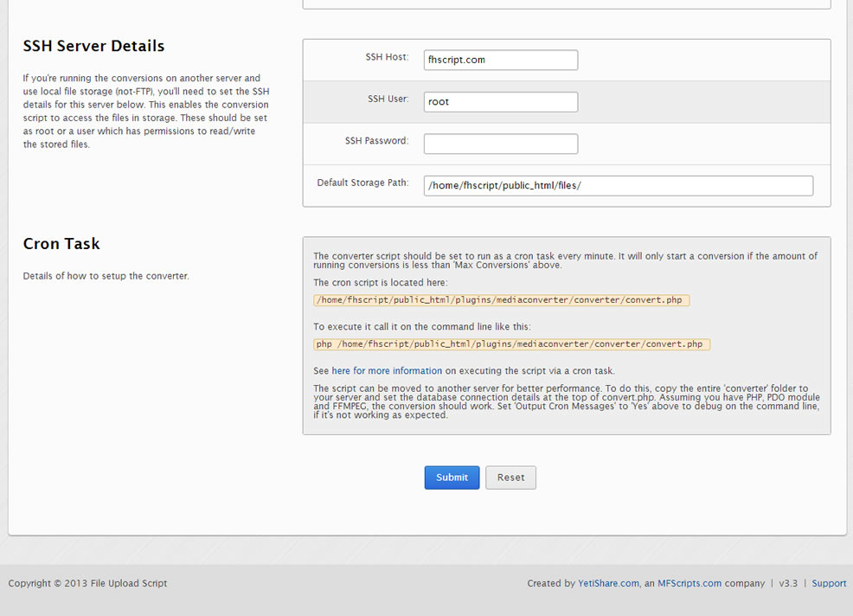Open the Support link in footer

point(829,583)
